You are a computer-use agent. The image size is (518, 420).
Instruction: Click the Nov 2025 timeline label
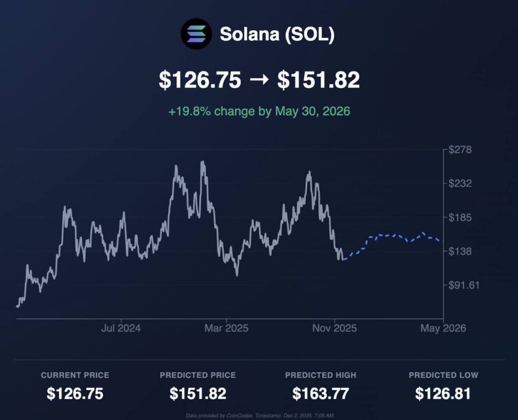[x=334, y=328]
